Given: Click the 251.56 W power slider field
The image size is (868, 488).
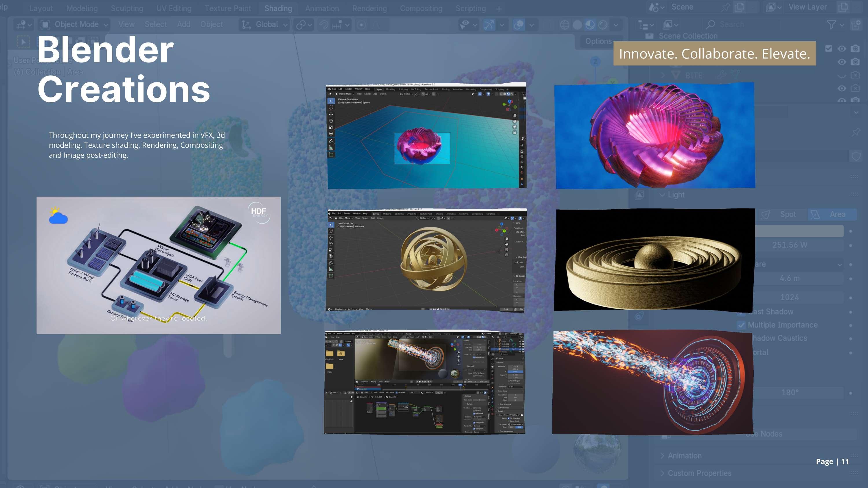Looking at the screenshot, I should pos(790,245).
